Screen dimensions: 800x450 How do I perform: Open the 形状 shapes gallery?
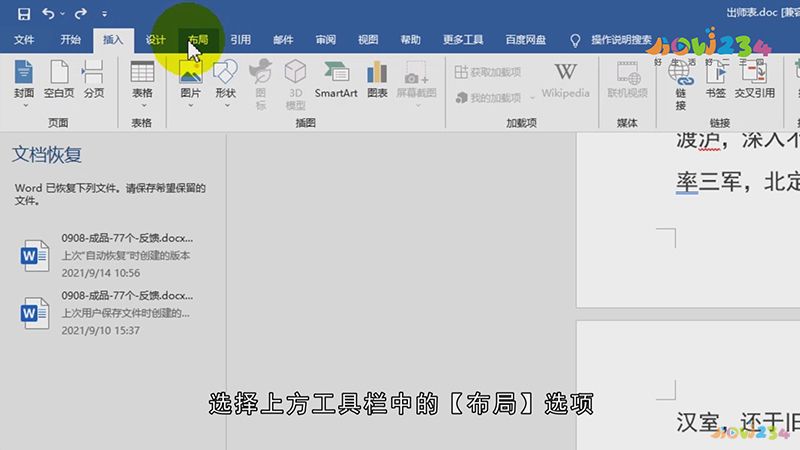pos(226,79)
